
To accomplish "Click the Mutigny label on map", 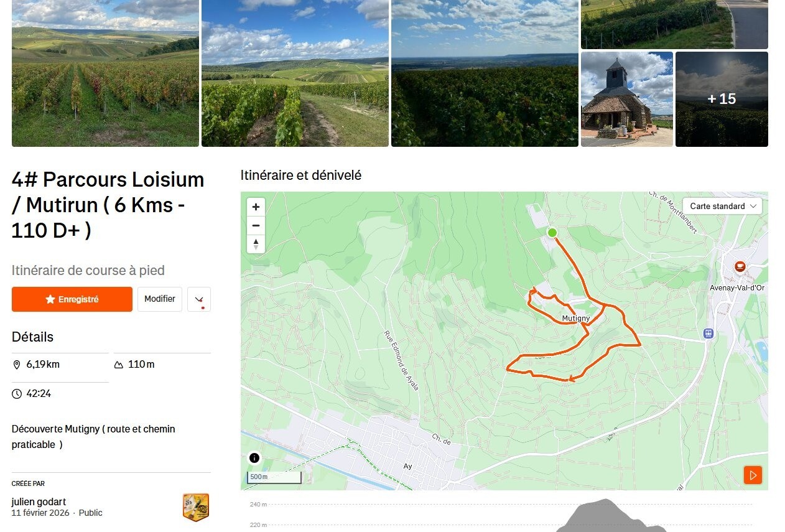I will click(576, 318).
